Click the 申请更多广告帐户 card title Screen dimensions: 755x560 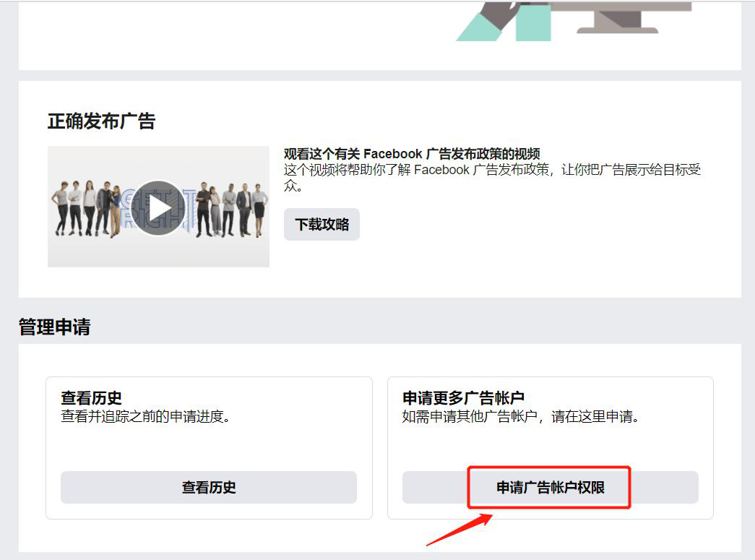[463, 397]
